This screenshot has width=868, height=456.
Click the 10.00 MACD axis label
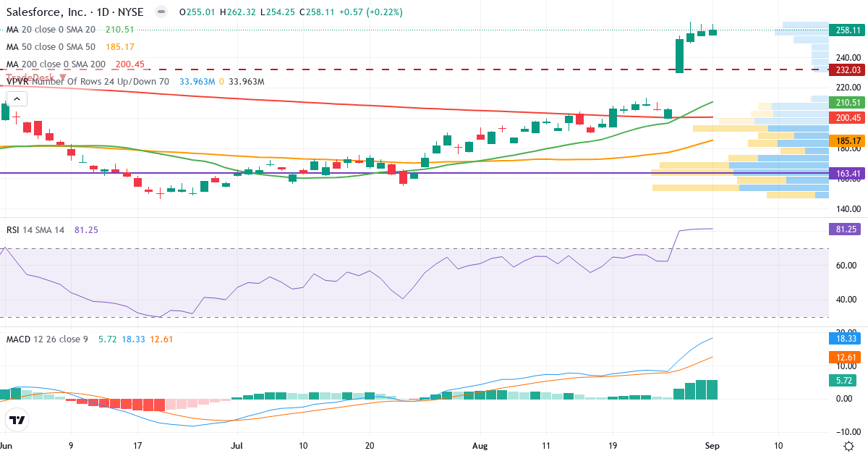846,367
